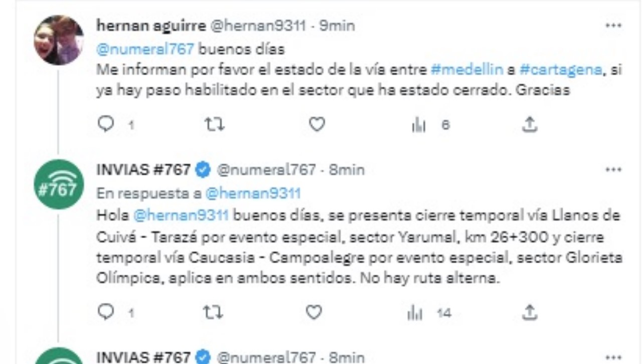Retweet hernan aguirre's tweet
642x364 pixels.
pyautogui.click(x=215, y=124)
